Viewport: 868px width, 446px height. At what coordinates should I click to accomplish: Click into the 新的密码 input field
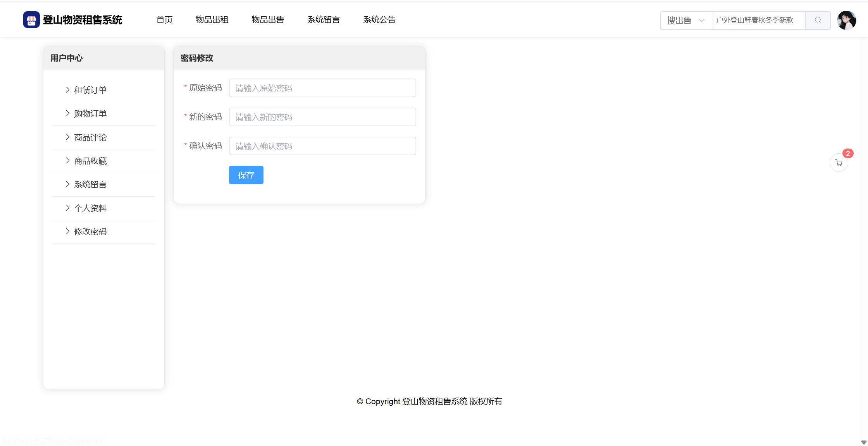point(322,117)
